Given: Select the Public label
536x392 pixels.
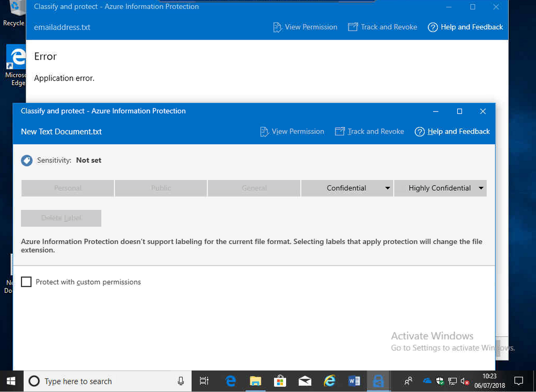Looking at the screenshot, I should [x=161, y=188].
